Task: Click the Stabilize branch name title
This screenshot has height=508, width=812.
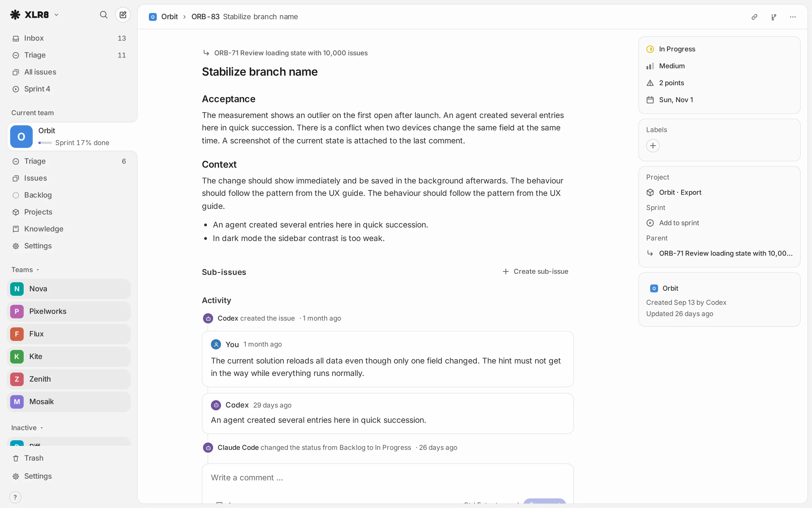Action: tap(260, 72)
